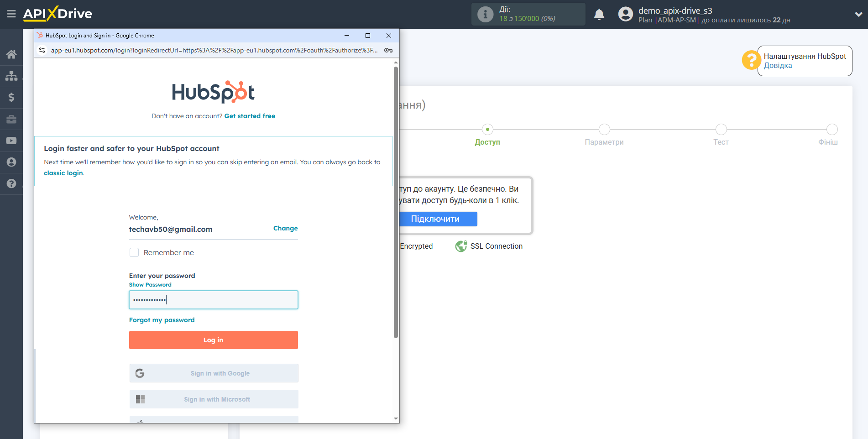Open the ApiX-Drive hamburger menu
Screen dimensions: 868x439
11,14
